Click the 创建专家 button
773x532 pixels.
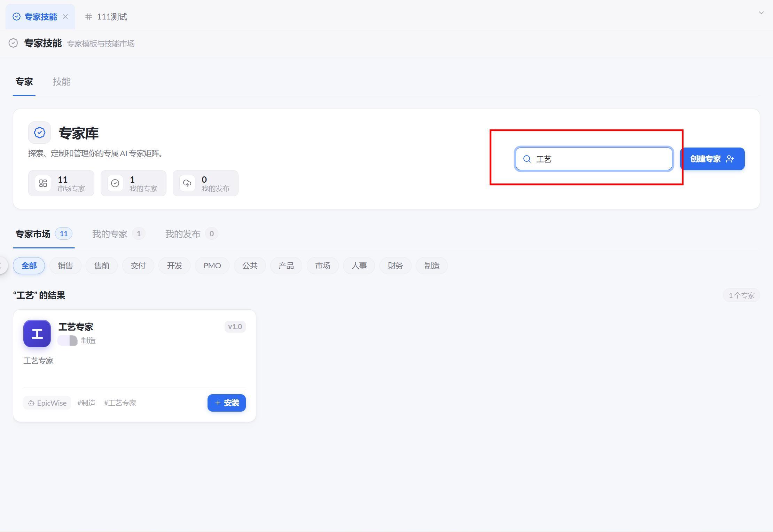point(712,159)
